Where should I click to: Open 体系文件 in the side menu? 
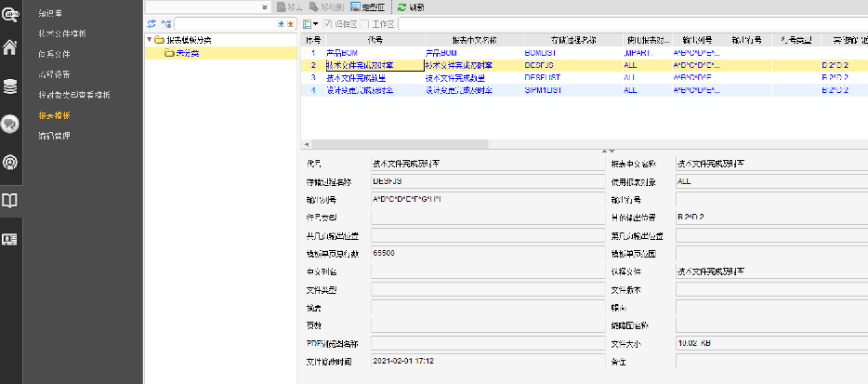coord(54,54)
